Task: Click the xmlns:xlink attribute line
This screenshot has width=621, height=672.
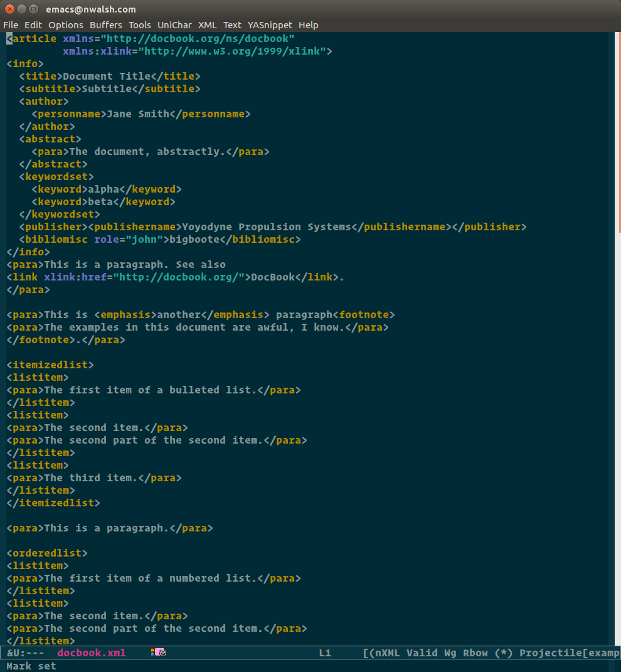Action: coord(198,51)
